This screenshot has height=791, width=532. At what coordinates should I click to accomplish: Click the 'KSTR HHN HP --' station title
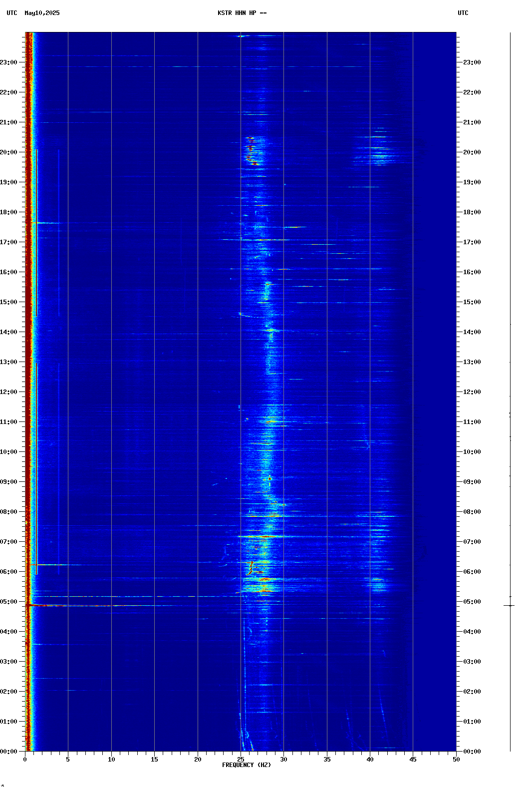pyautogui.click(x=242, y=13)
